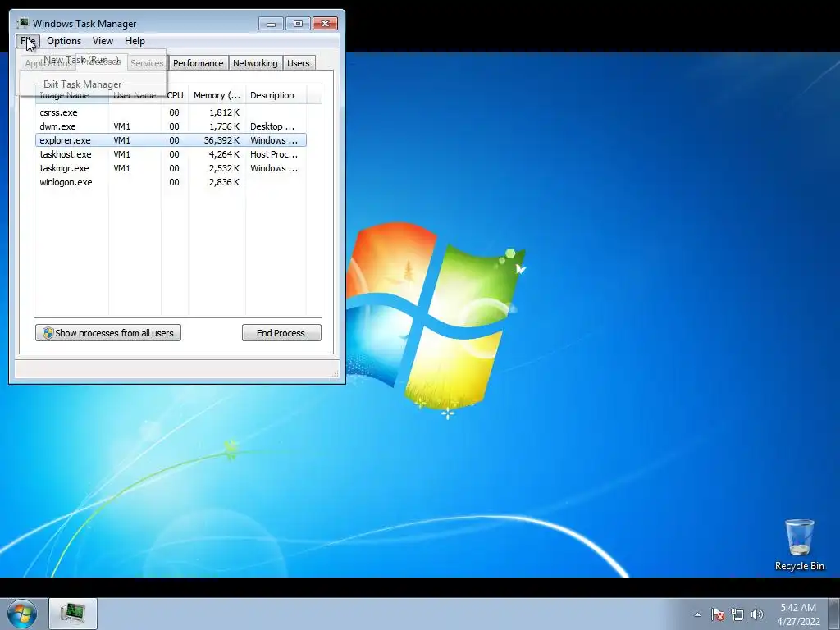Choose Exit Task Manager menu entry
Viewport: 840px width, 630px height.
(x=83, y=84)
